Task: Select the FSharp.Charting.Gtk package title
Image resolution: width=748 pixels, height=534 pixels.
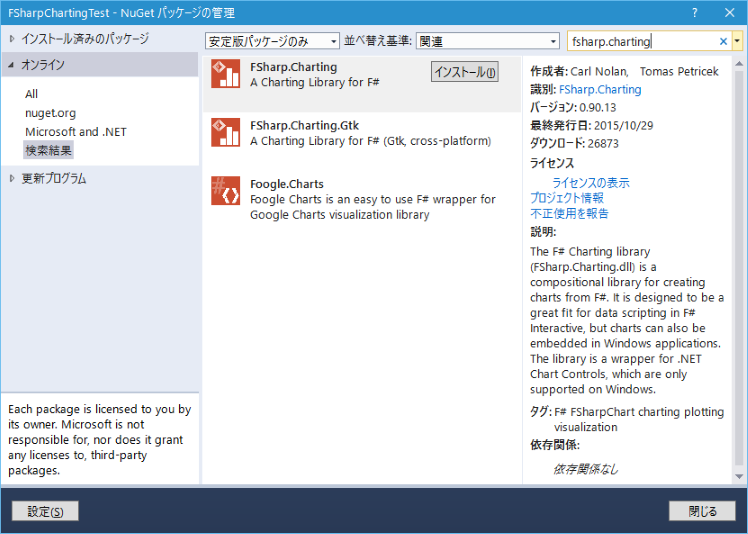Action: pyautogui.click(x=304, y=126)
